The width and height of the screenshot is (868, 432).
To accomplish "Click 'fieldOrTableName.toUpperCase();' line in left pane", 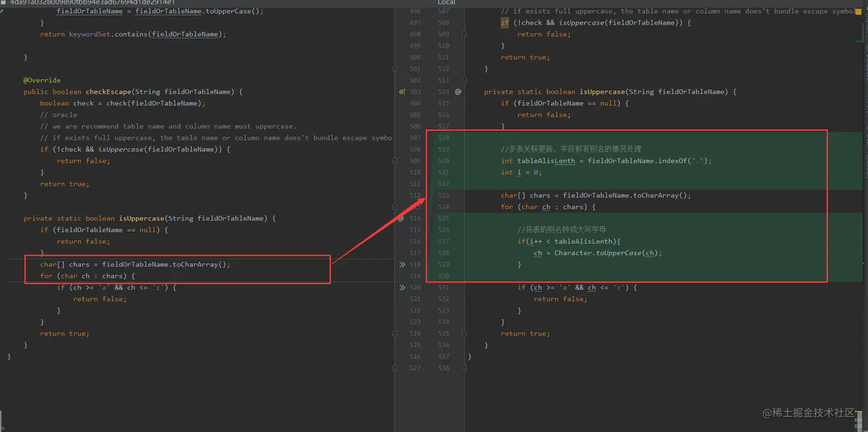I will (160, 11).
